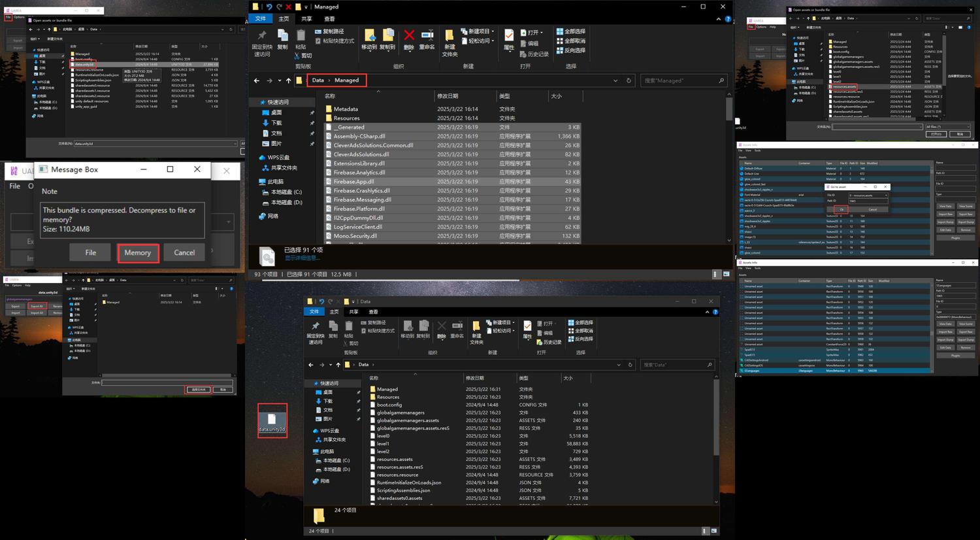Switch Data window to large icons view toggle
Screen dimensions: 980x540
(x=714, y=531)
